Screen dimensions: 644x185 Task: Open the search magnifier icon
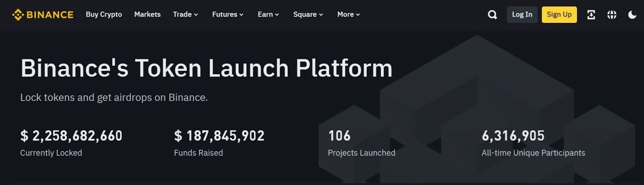[x=492, y=15]
